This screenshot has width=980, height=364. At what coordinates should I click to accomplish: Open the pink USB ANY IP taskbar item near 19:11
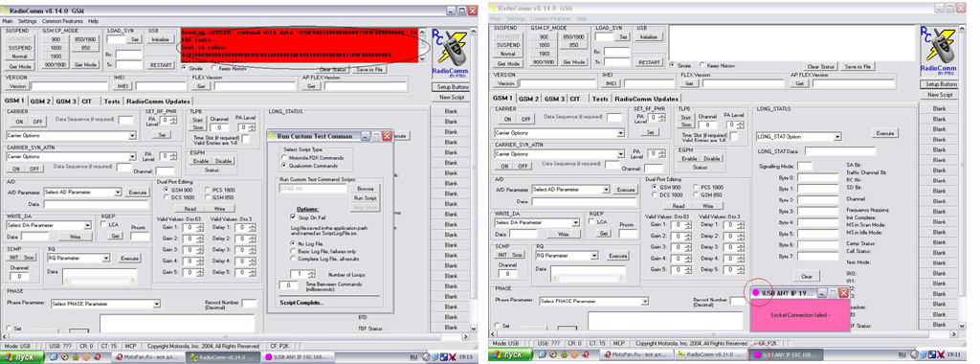[785, 355]
